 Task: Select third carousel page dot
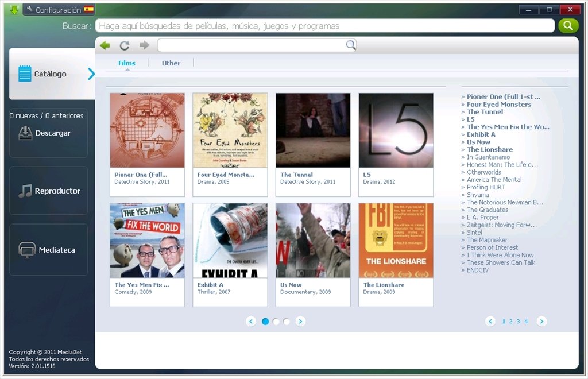pos(287,322)
